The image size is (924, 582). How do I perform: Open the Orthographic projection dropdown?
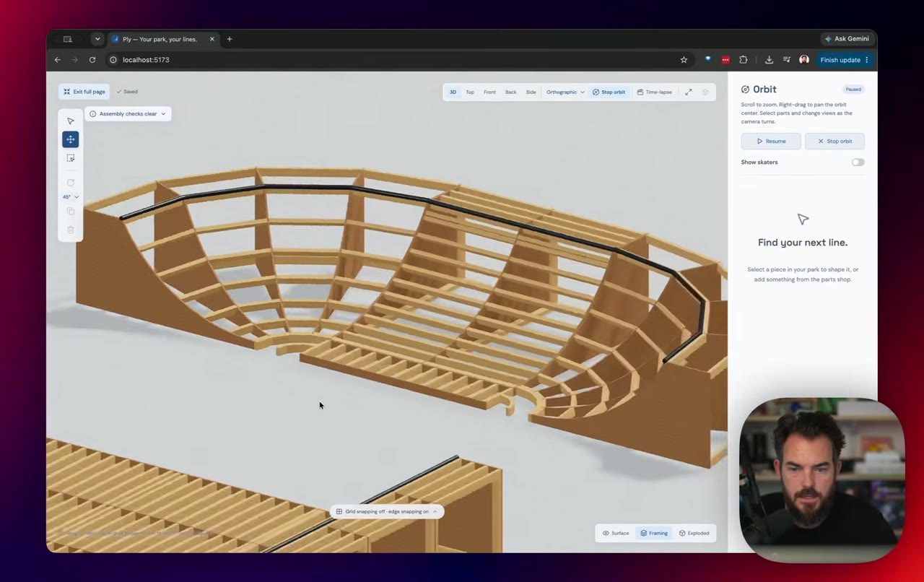point(565,92)
